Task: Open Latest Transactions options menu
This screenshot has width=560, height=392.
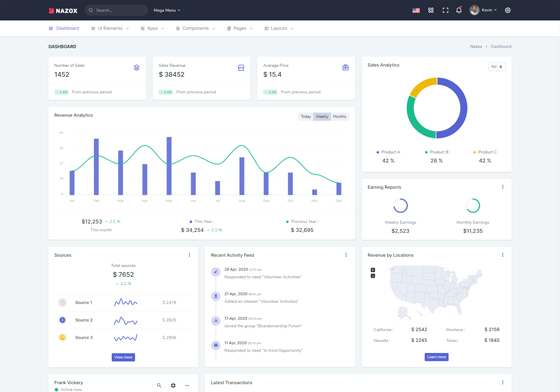Action: pos(502,382)
